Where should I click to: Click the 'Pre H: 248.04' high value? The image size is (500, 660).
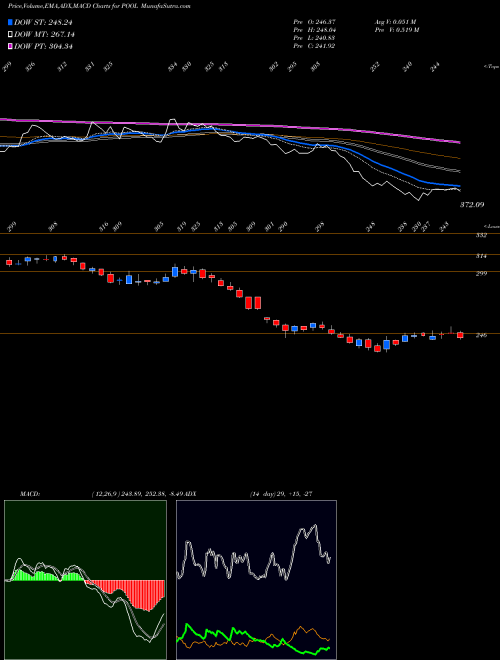coord(314,30)
